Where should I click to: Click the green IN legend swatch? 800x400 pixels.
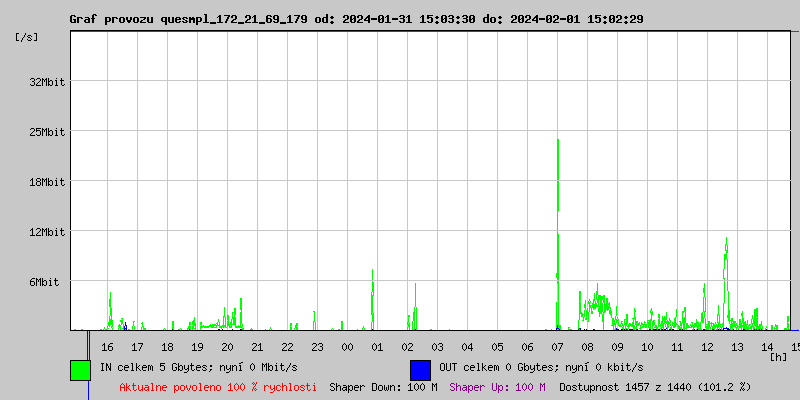(80, 369)
